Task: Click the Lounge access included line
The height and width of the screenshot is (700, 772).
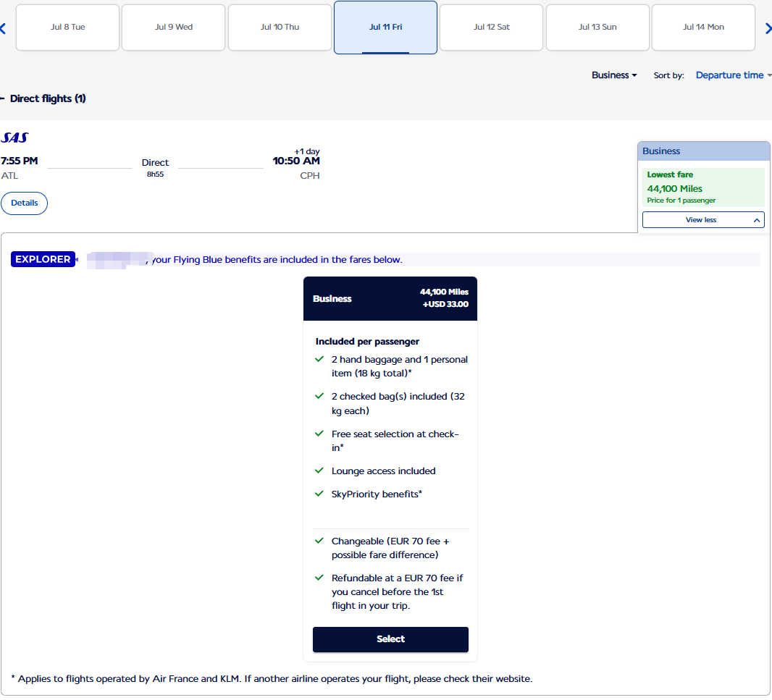Action: click(x=383, y=471)
